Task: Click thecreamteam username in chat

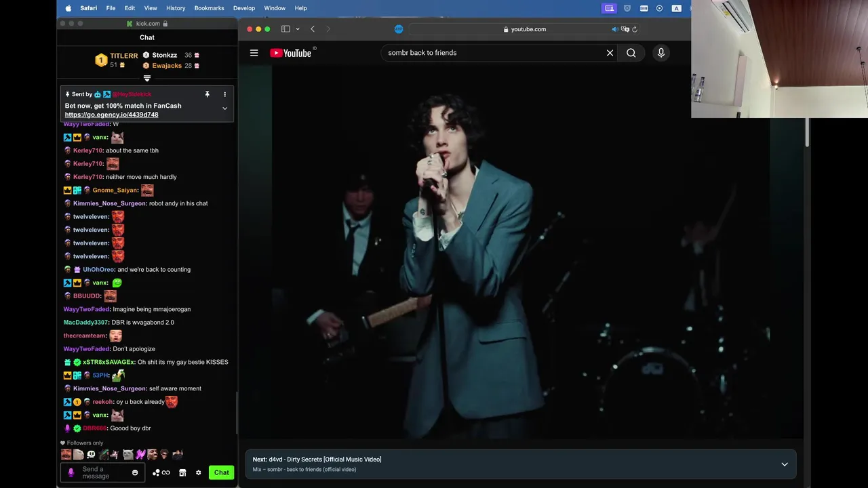Action: 85,335
